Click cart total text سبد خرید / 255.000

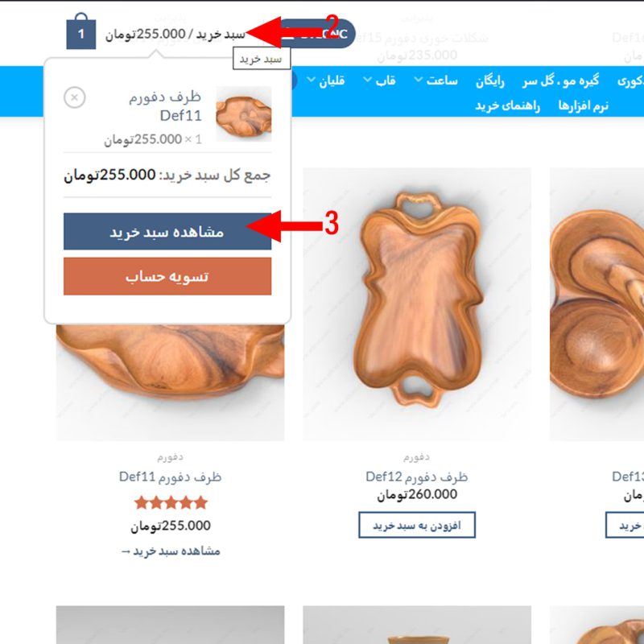(175, 34)
